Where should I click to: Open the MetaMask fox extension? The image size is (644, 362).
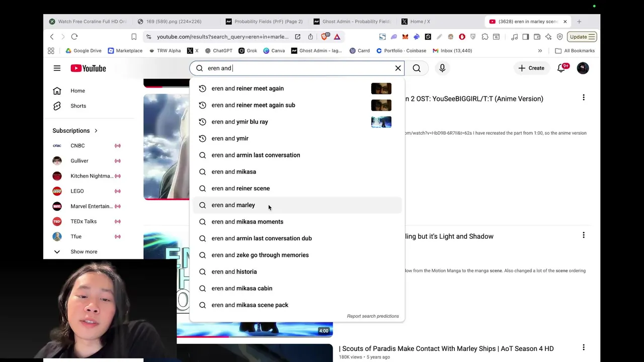[x=405, y=37]
